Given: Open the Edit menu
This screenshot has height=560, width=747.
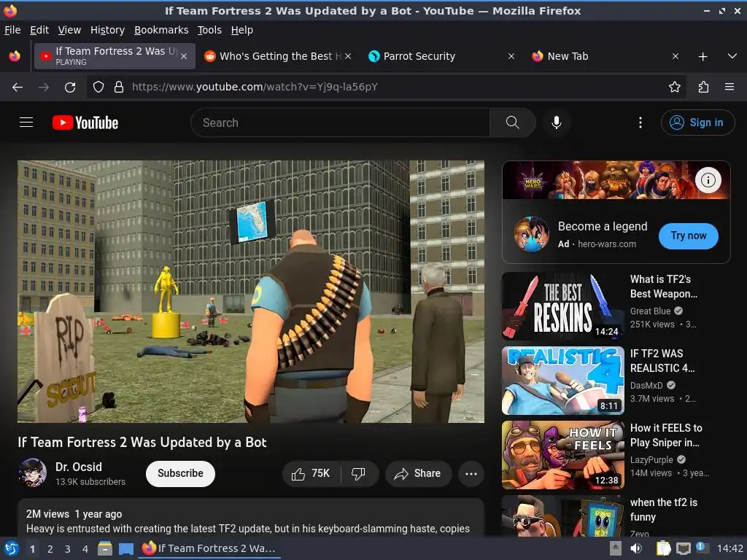Looking at the screenshot, I should pos(39,30).
